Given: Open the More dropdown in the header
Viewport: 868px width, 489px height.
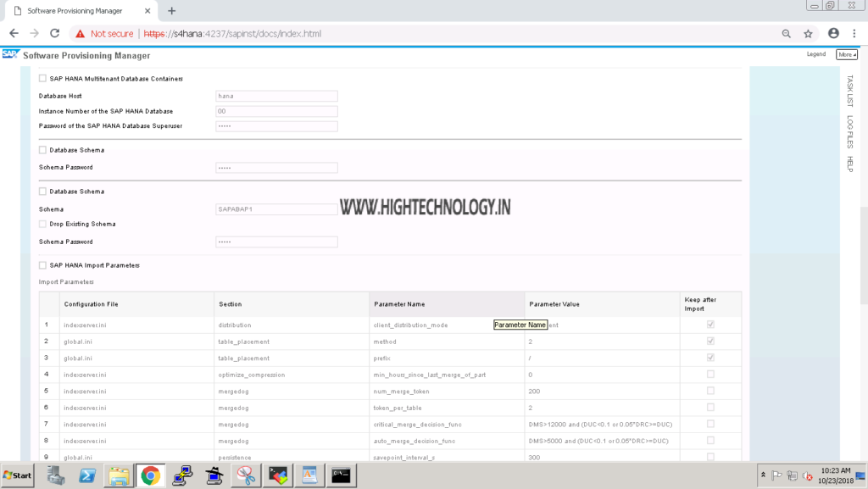Looking at the screenshot, I should pos(847,54).
